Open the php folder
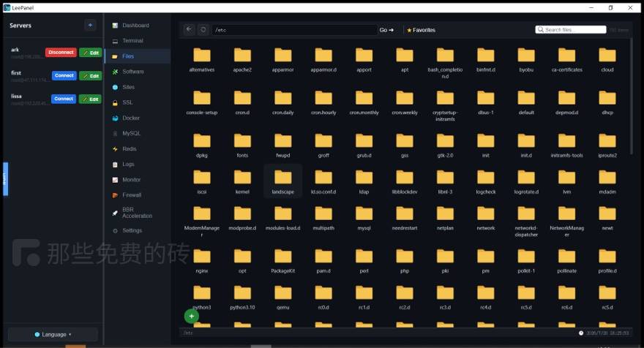This screenshot has width=644, height=348. point(405,261)
